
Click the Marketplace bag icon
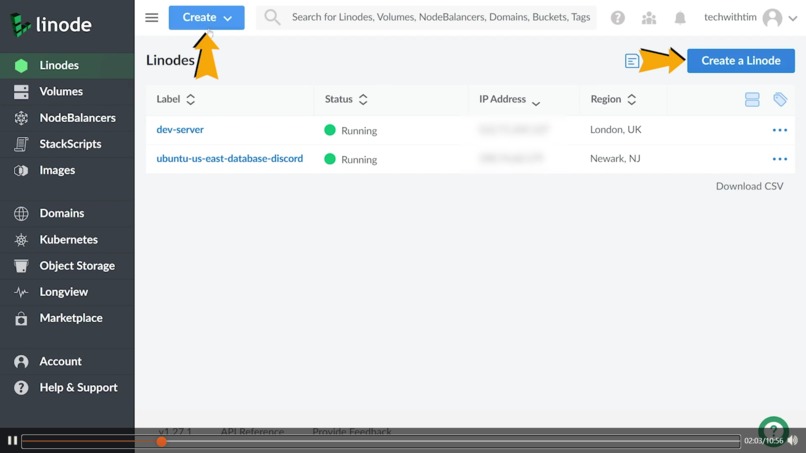coord(21,319)
